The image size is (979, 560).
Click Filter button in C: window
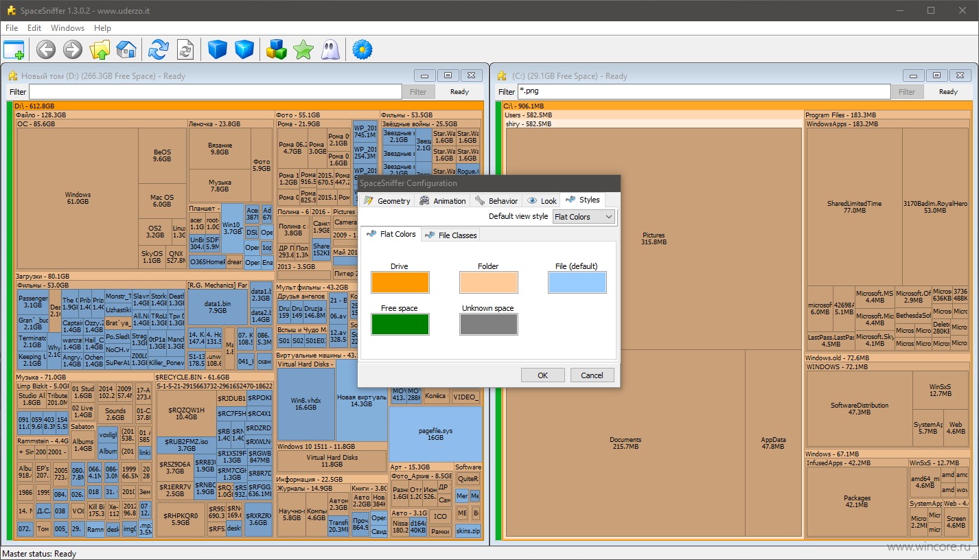(907, 91)
